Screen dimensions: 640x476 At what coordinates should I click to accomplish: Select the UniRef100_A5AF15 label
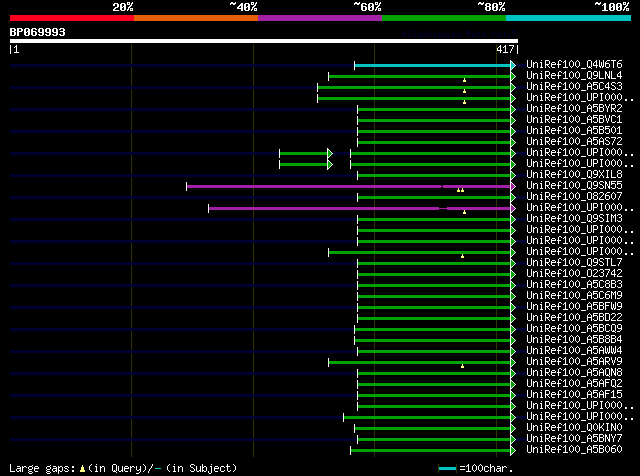tap(574, 394)
